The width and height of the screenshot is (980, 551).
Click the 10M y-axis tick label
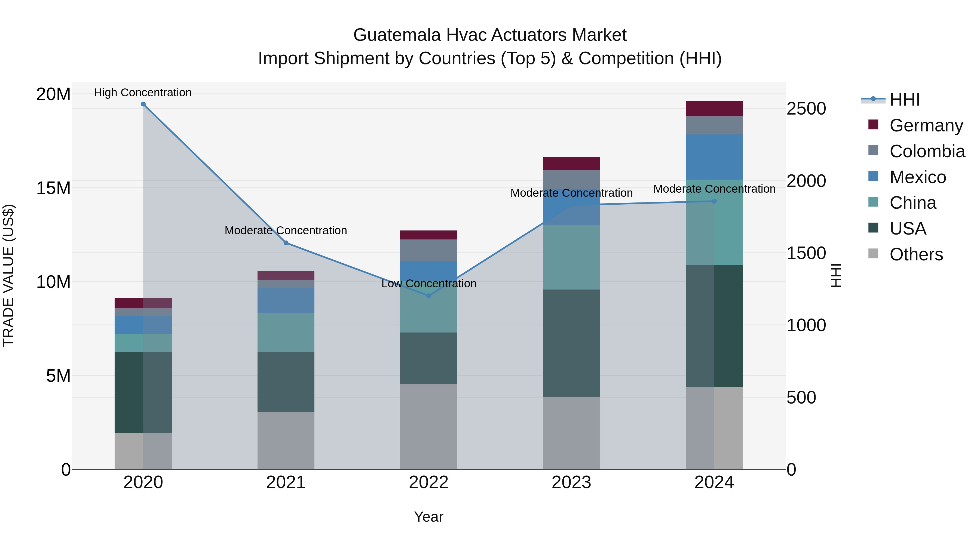pos(53,282)
